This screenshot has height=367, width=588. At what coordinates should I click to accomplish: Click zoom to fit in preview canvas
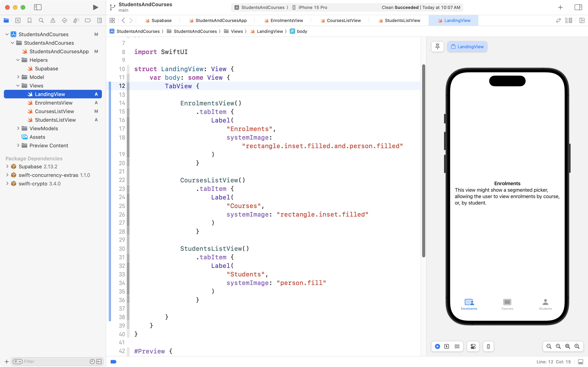click(x=568, y=346)
